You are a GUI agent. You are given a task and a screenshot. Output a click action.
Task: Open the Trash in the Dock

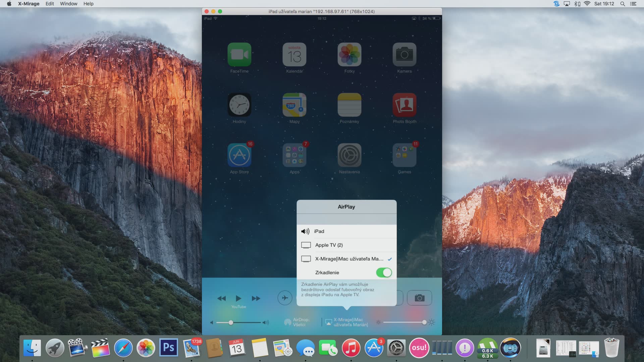[611, 348]
